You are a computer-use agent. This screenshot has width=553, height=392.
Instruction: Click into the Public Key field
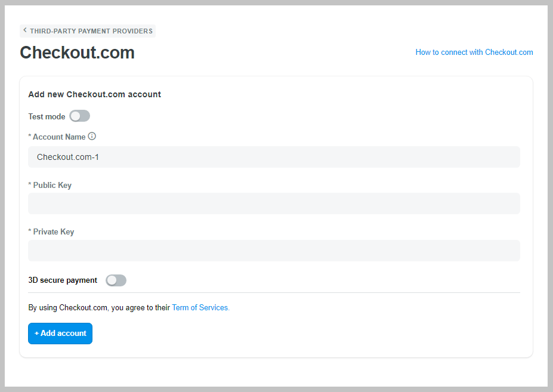[x=274, y=203]
